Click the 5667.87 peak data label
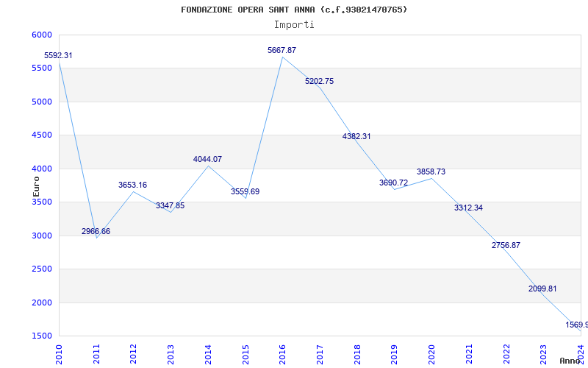588x368 pixels. point(282,50)
